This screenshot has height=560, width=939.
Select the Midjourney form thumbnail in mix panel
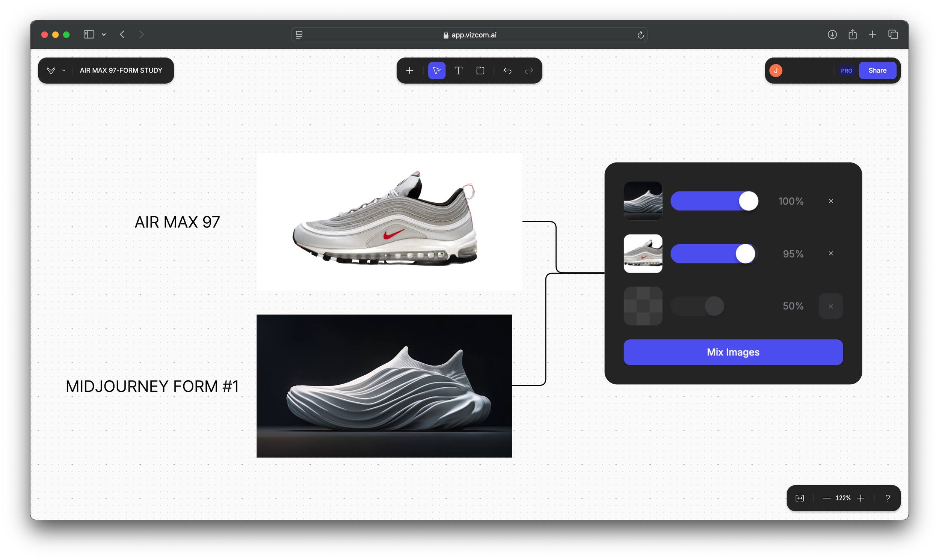pos(643,201)
